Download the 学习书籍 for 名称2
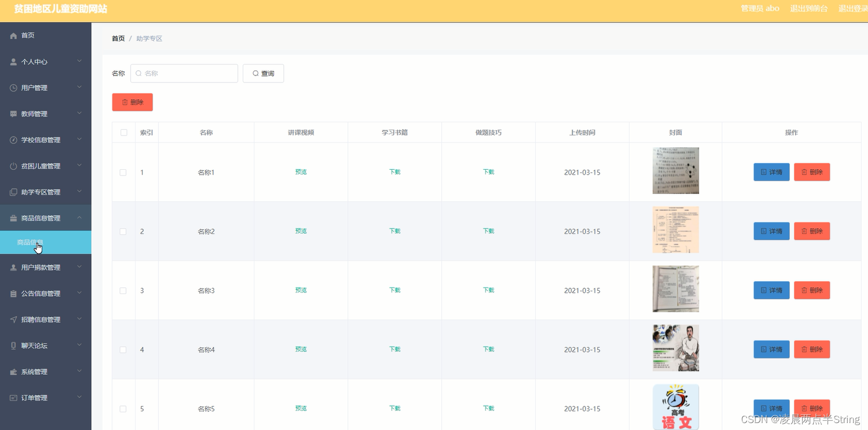The height and width of the screenshot is (430, 868). 395,231
